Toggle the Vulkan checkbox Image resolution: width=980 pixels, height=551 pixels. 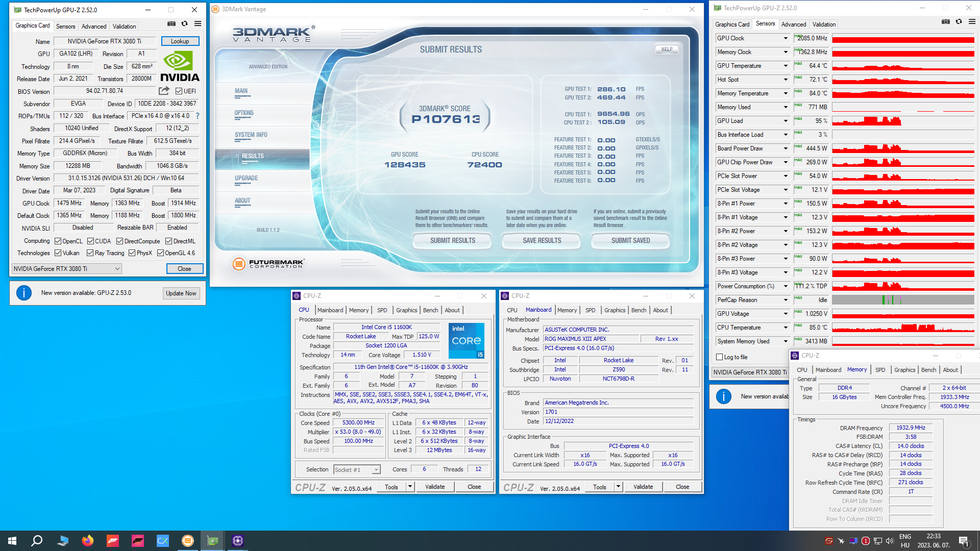(x=58, y=253)
